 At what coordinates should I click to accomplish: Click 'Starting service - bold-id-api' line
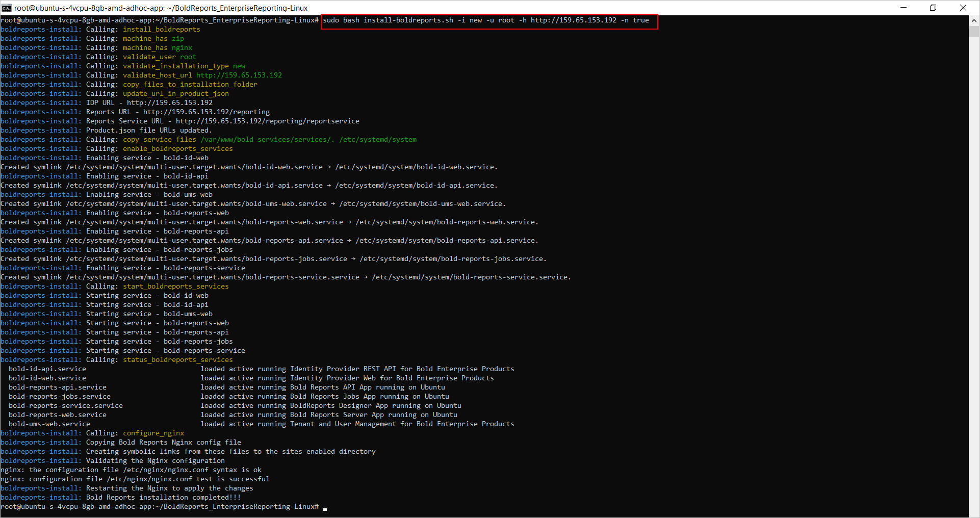coord(105,305)
